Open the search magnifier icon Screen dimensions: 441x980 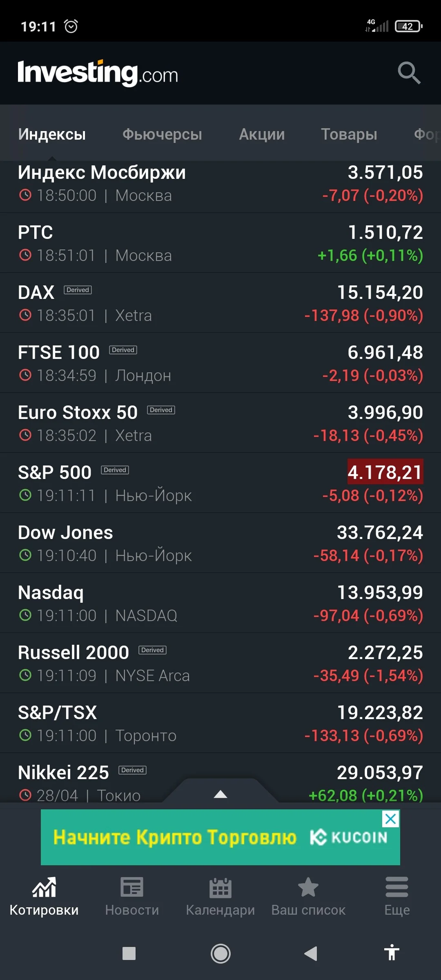pos(409,73)
